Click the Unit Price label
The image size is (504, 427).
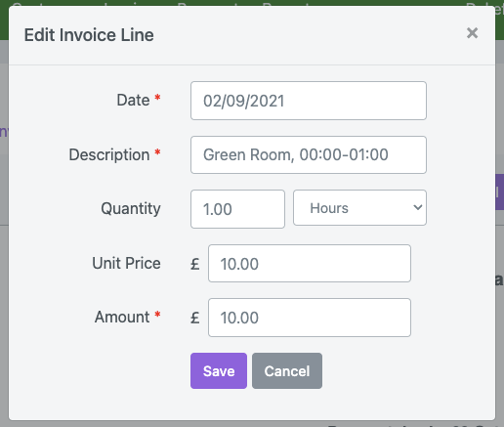126,263
